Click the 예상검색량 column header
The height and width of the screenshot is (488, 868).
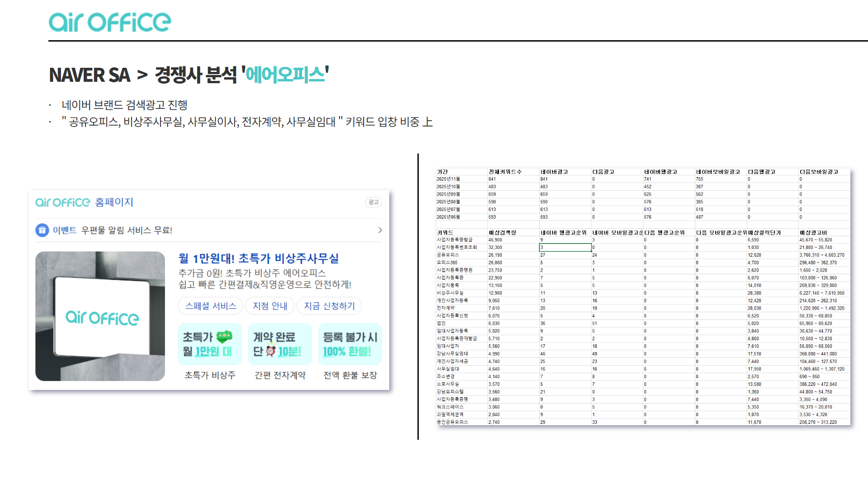tap(502, 232)
